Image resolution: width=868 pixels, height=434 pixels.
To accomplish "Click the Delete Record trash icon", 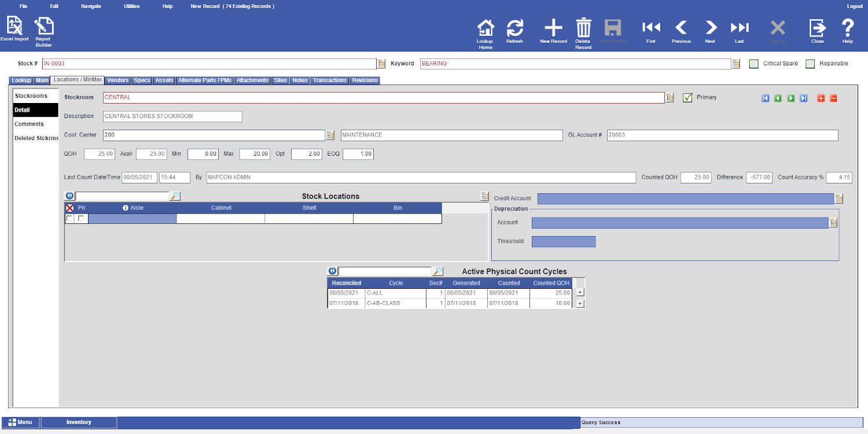I will coord(583,28).
